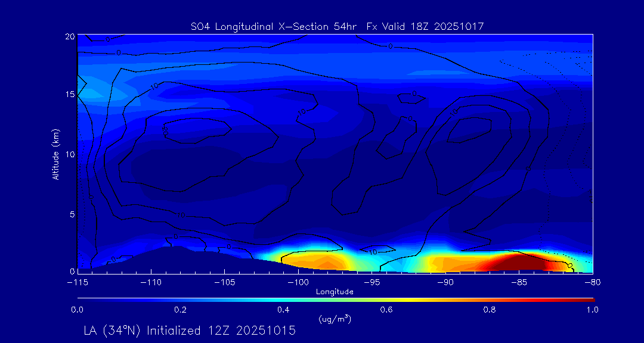
Task: Click the Altitude (km) axis label
Action: (x=55, y=154)
